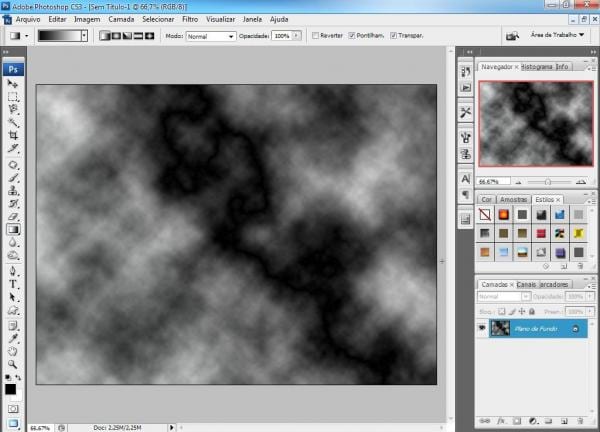The height and width of the screenshot is (432, 600).
Task: Switch to the Canais tab
Action: [x=526, y=285]
